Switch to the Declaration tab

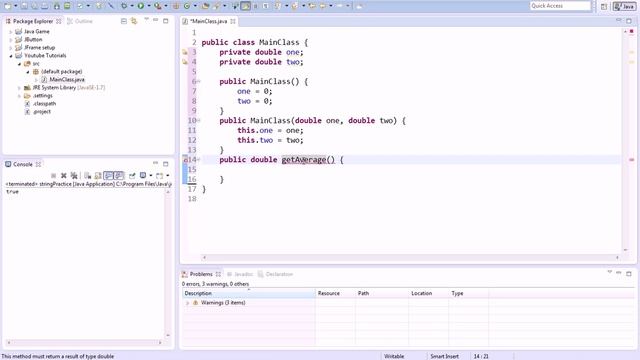pos(276,274)
